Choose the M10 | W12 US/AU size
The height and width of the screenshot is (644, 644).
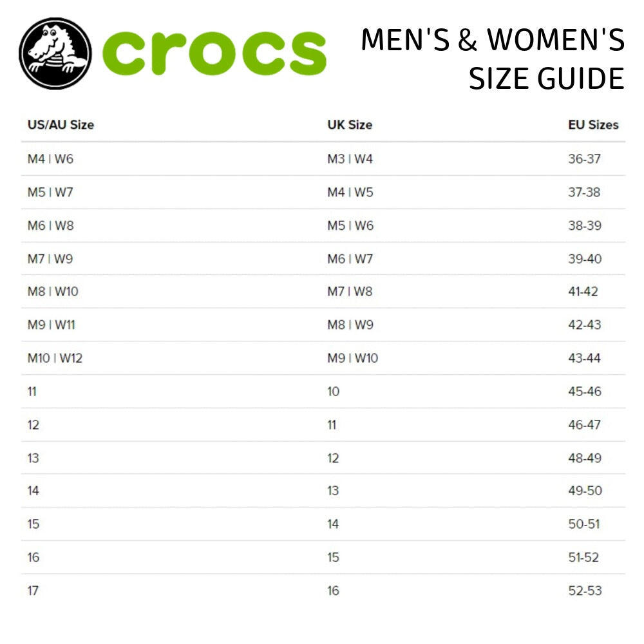pos(55,358)
